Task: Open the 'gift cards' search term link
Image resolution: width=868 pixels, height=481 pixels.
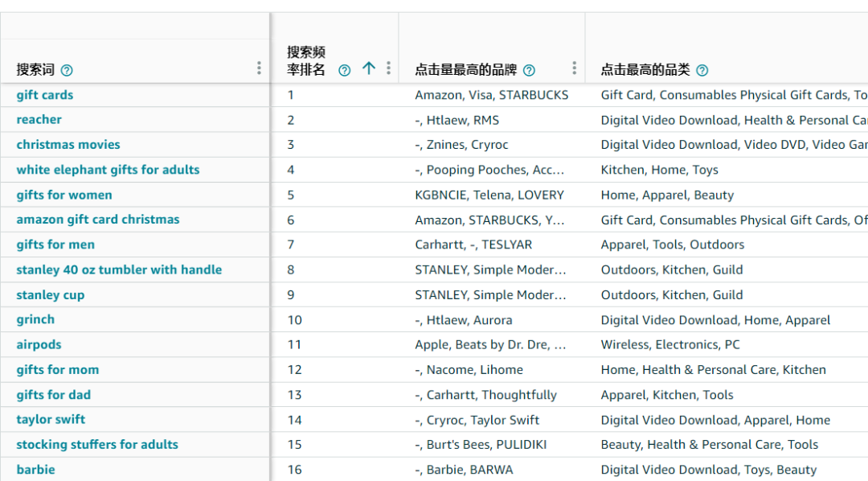Action: click(x=45, y=95)
